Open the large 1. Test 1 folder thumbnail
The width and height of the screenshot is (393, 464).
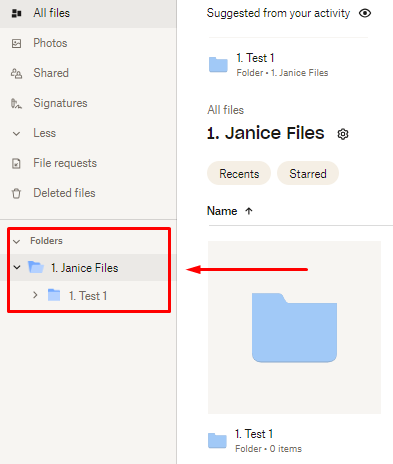[294, 327]
